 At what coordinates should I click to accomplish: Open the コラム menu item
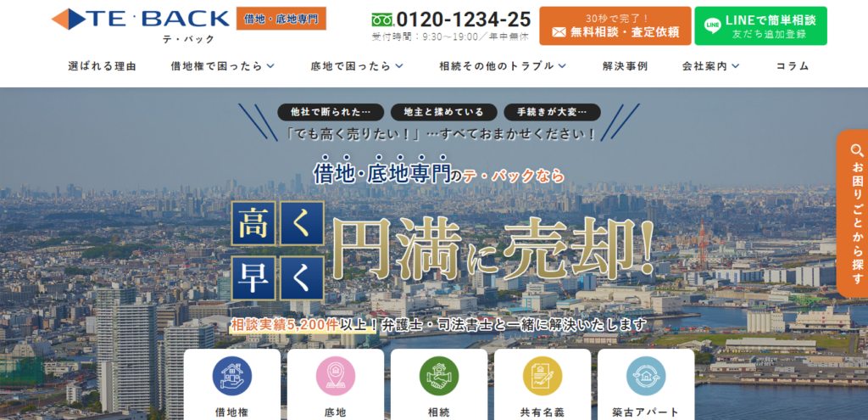792,66
